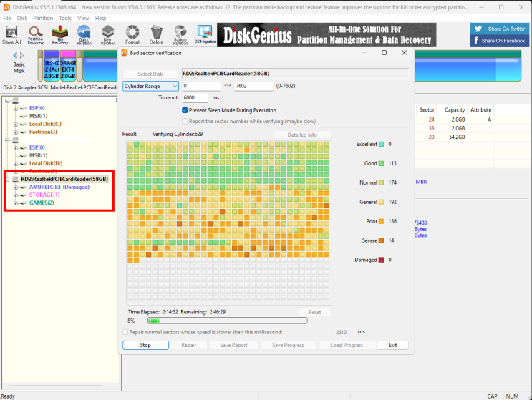Screen dimensions: 532x400
Task: Expand the Local Disk(C:) tree node
Action: pyautogui.click(x=15, y=124)
